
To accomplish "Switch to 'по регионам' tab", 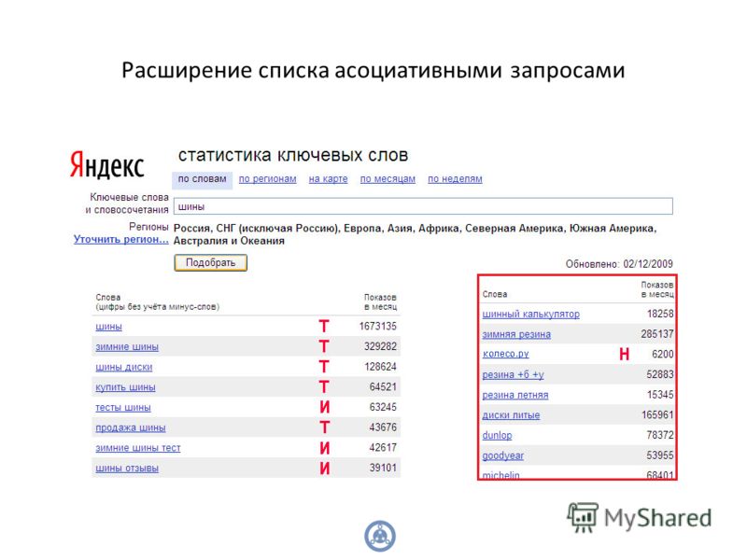I will (267, 179).
